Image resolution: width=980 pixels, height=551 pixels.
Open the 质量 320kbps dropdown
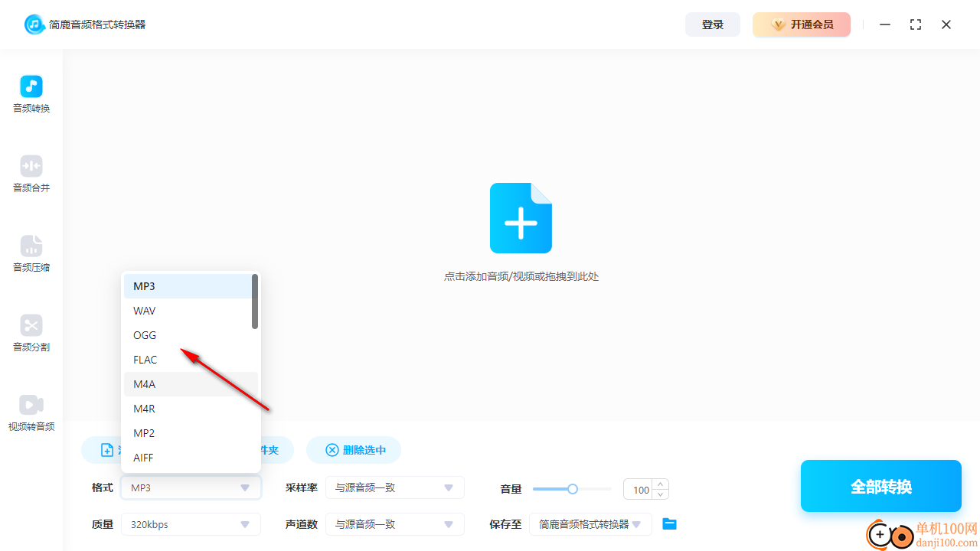pyautogui.click(x=191, y=524)
